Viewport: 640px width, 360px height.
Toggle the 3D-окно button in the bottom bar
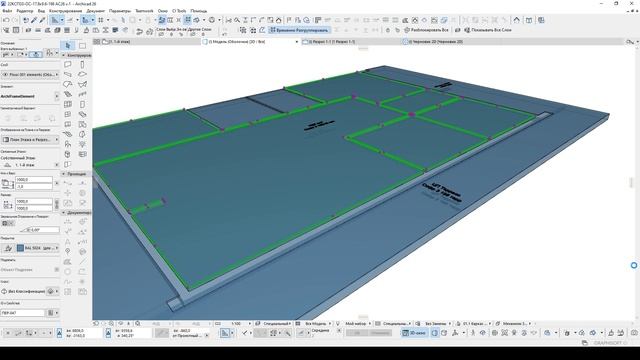tap(414, 333)
